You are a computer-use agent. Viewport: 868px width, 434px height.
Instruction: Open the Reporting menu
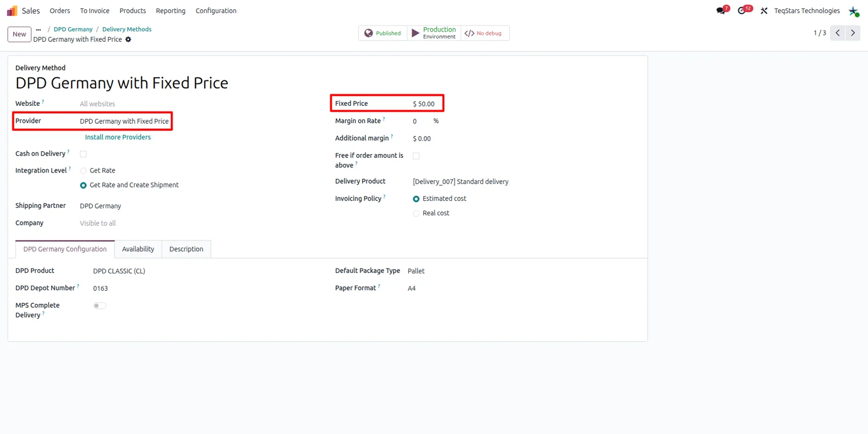(170, 11)
